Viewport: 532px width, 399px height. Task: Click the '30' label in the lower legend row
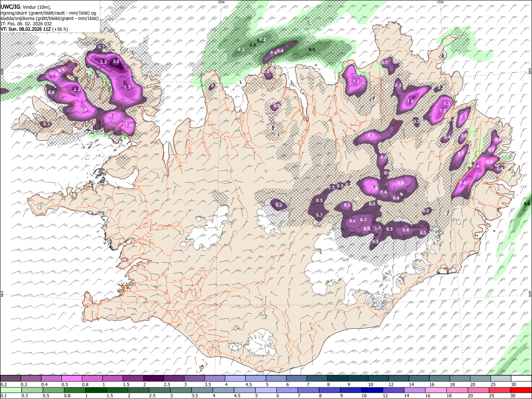(x=512, y=396)
